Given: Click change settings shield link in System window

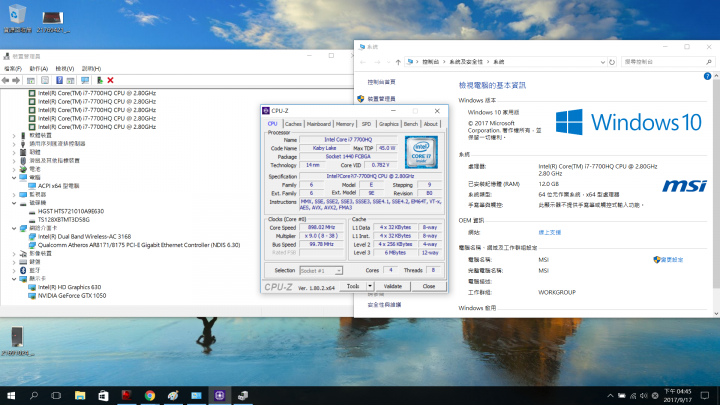Looking at the screenshot, I should click(x=668, y=259).
